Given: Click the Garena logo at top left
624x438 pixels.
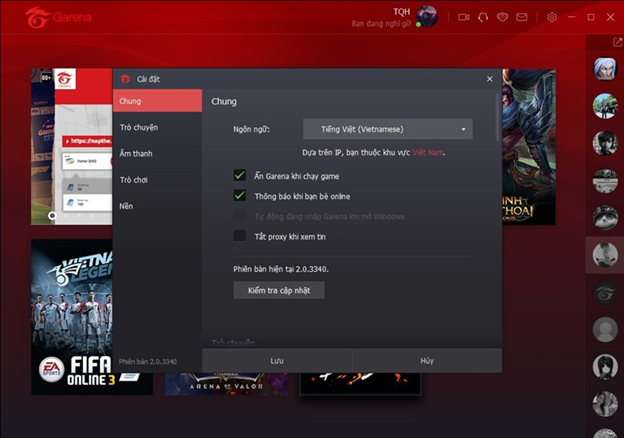Looking at the screenshot, I should [58, 17].
